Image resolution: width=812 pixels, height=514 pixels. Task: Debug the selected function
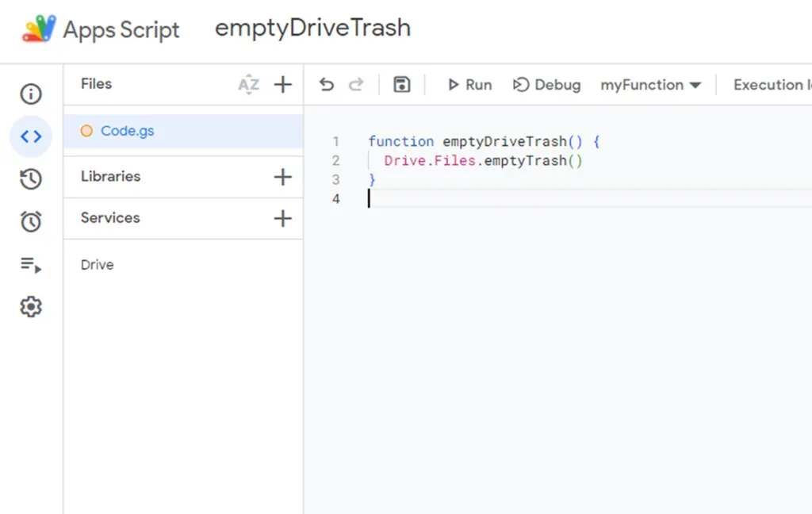click(547, 84)
